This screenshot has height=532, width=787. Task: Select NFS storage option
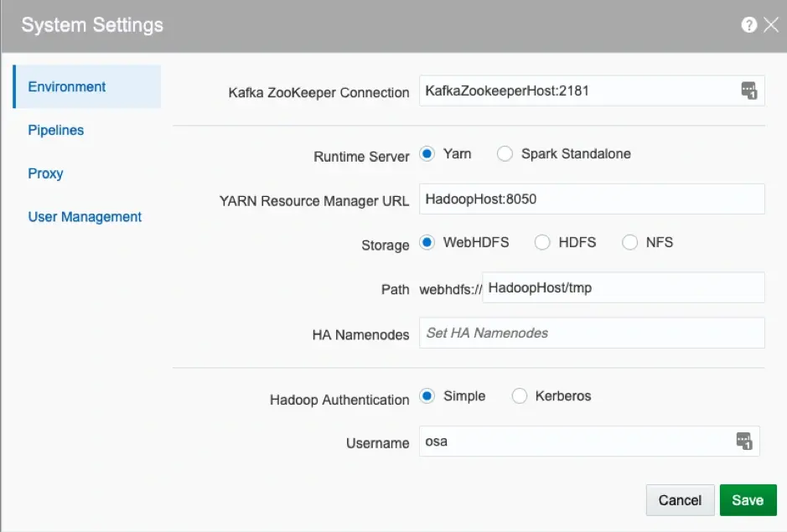(630, 242)
